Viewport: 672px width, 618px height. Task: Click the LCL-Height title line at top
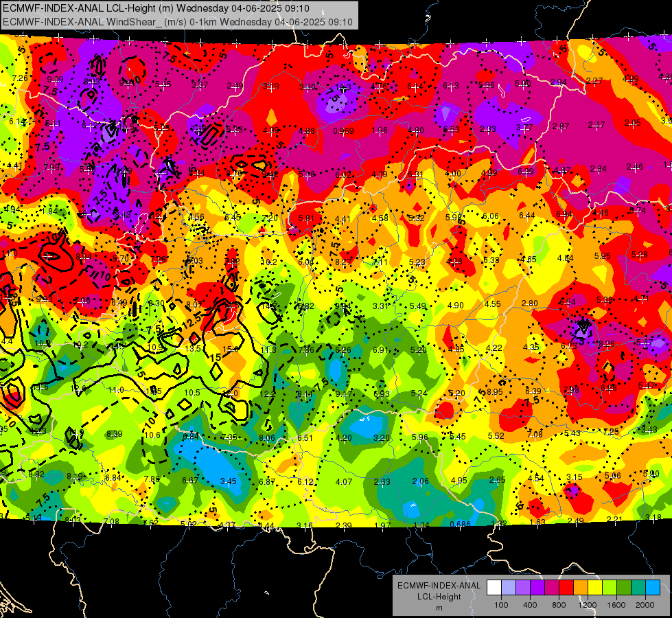156,8
